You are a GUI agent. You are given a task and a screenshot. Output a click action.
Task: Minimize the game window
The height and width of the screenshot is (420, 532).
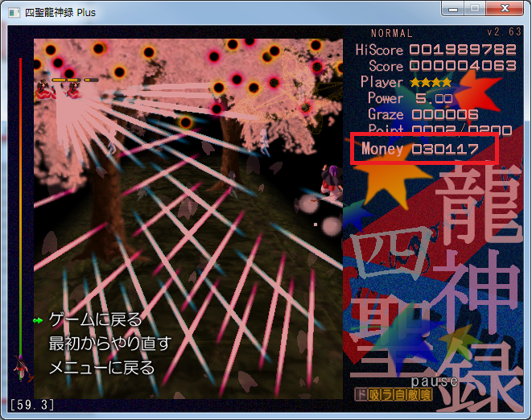coord(453,9)
